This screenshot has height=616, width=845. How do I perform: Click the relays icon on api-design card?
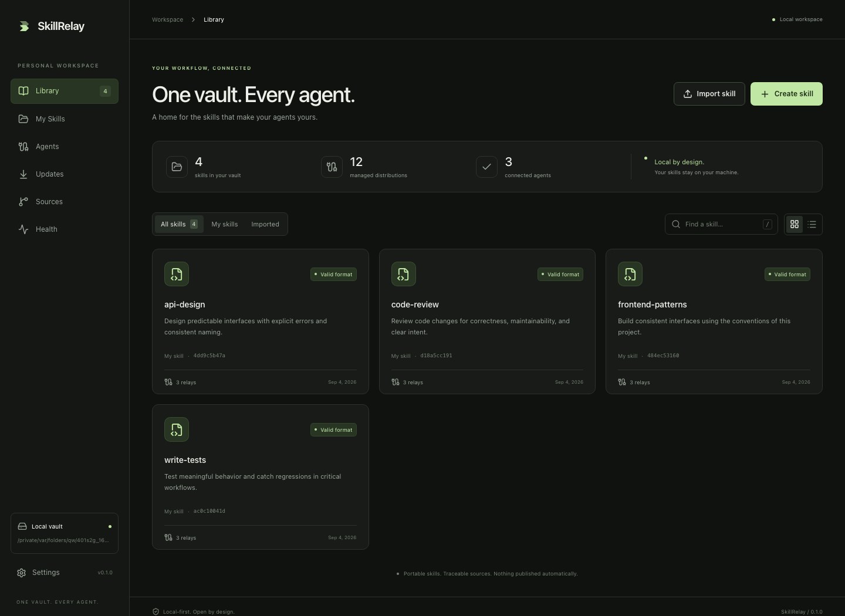tap(168, 382)
